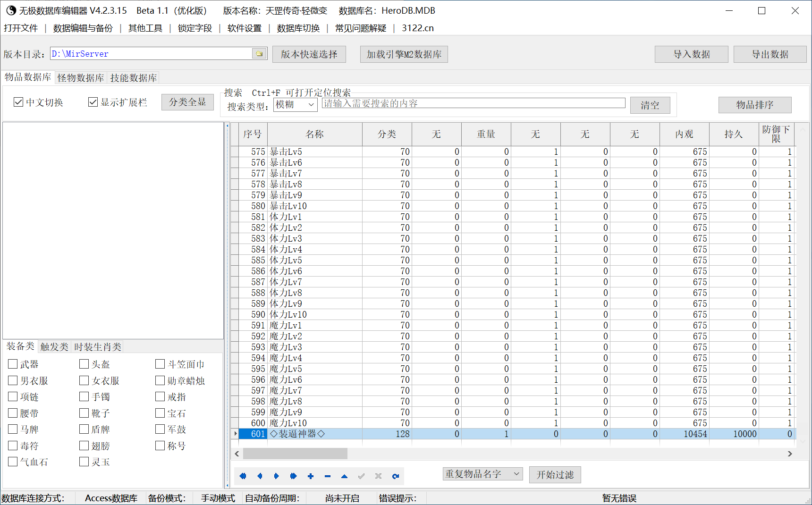Open the 软件设置 menu
Image resolution: width=812 pixels, height=505 pixels.
[245, 28]
